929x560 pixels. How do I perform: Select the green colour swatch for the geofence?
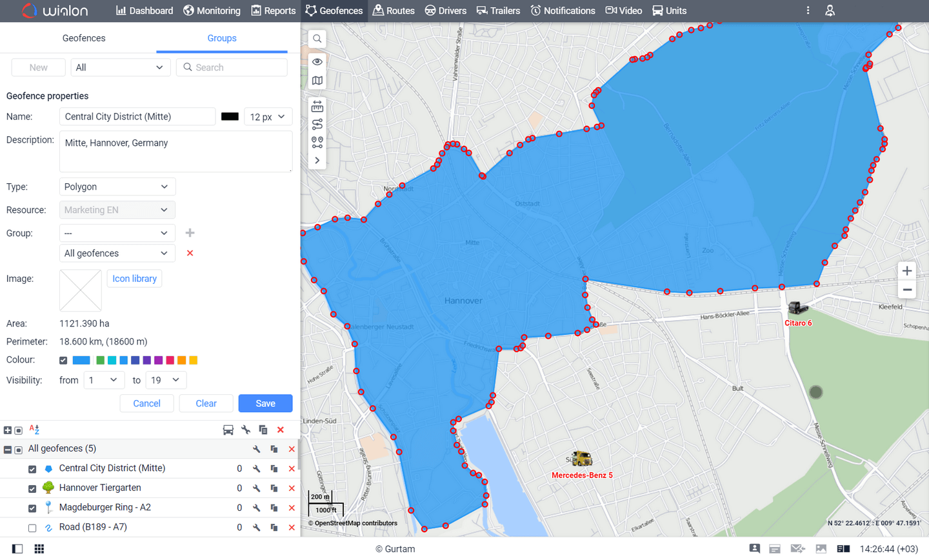pos(100,360)
